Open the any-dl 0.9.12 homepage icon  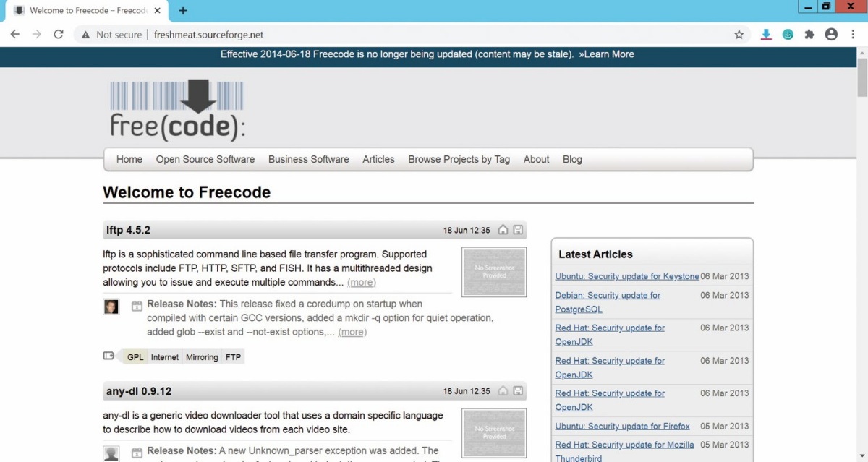coord(503,391)
